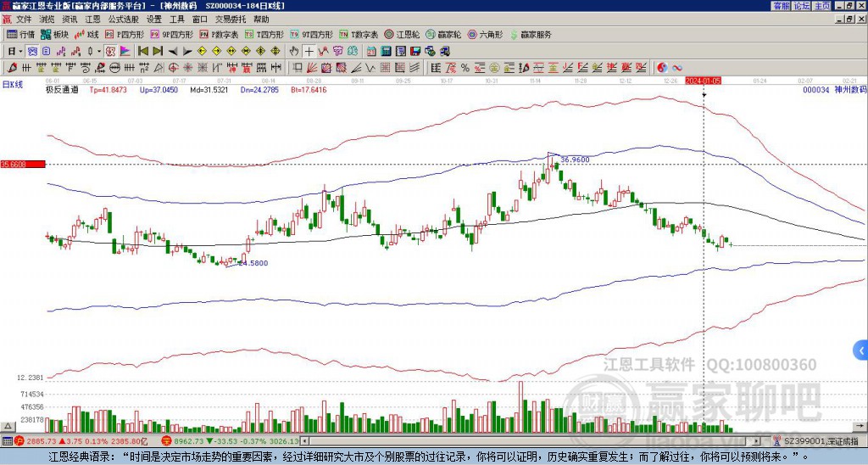Click the black left arrow icon

coord(173,52)
